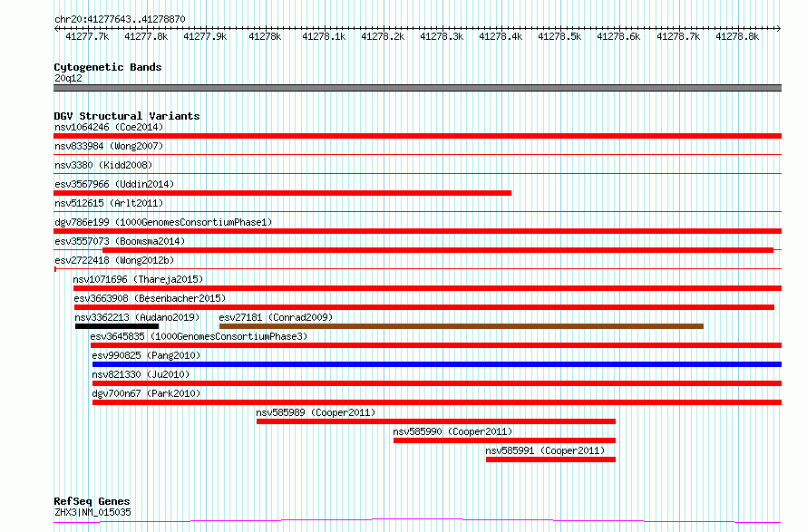Click the brown esv27181 Conrad2009 variant bar
This screenshot has width=807, height=532.
tap(462, 326)
